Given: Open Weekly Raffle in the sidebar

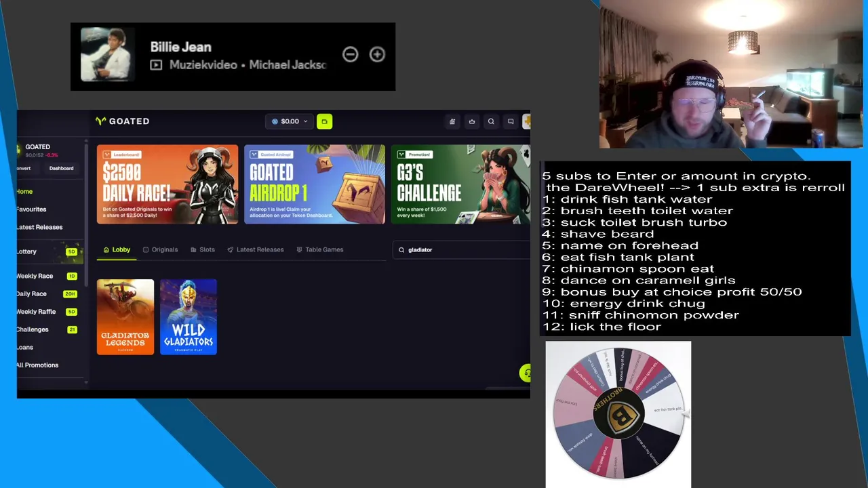Looking at the screenshot, I should coord(37,312).
